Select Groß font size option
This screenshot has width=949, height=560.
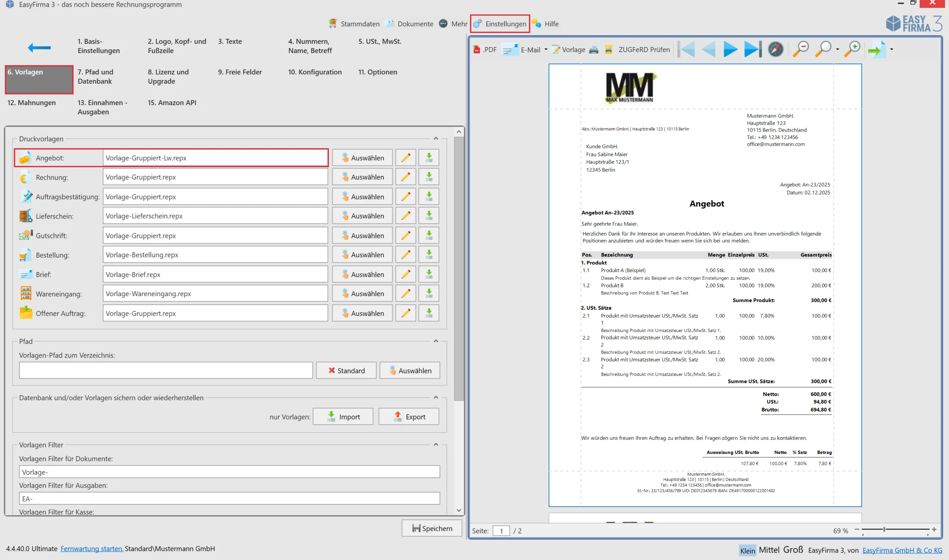click(793, 550)
